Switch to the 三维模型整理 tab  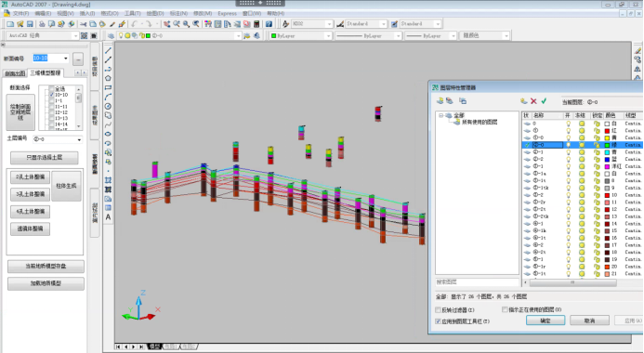46,73
